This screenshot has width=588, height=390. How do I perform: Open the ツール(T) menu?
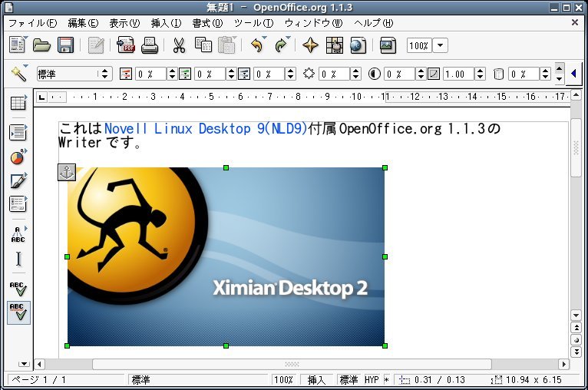point(254,23)
